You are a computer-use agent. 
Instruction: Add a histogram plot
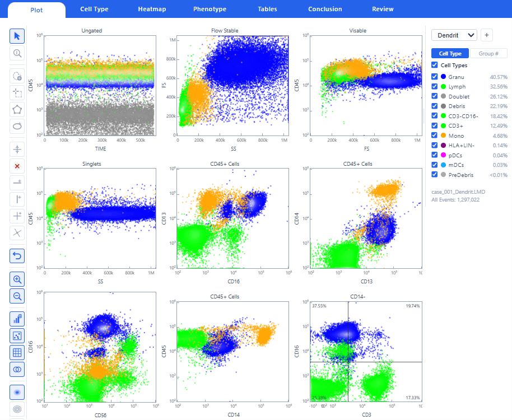pos(17,319)
